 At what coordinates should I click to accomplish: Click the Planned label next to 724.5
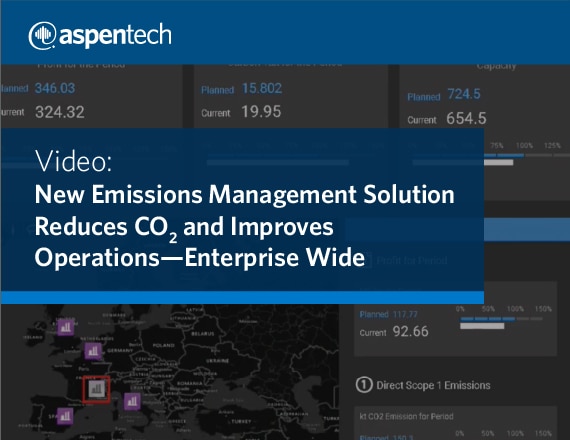point(424,97)
